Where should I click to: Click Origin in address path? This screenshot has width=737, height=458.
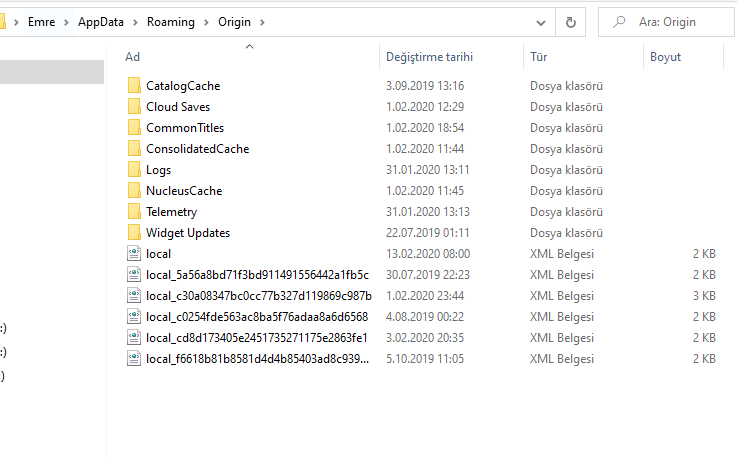[234, 22]
